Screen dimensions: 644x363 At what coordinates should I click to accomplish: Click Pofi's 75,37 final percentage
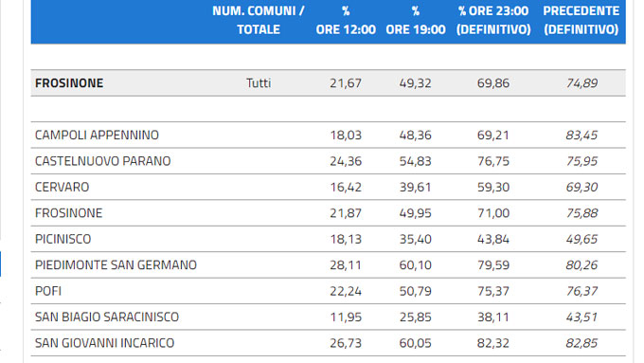coord(493,291)
